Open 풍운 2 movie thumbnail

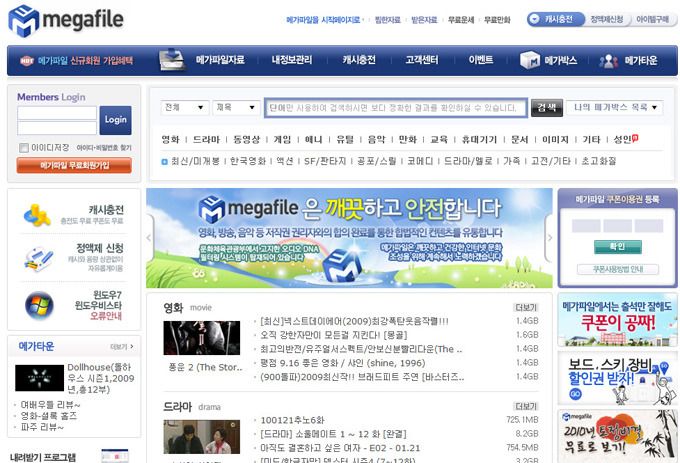[202, 338]
